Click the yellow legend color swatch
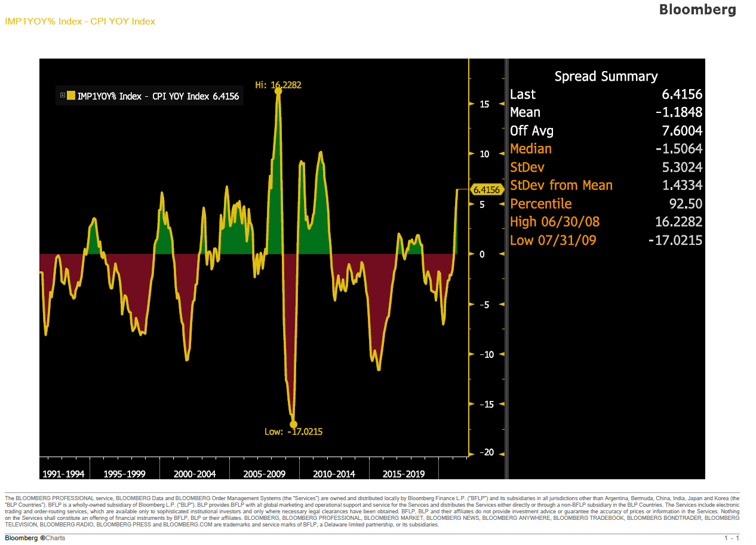 [71, 95]
